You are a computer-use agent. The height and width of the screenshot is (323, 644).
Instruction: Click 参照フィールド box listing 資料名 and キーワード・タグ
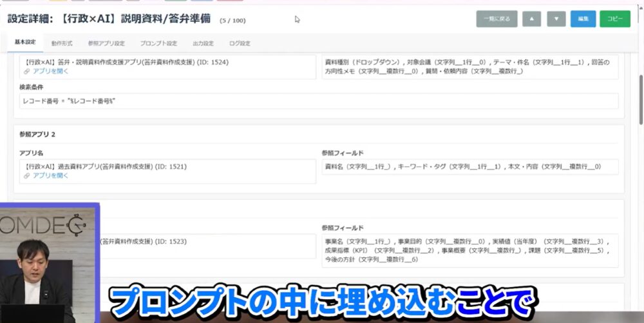(470, 166)
